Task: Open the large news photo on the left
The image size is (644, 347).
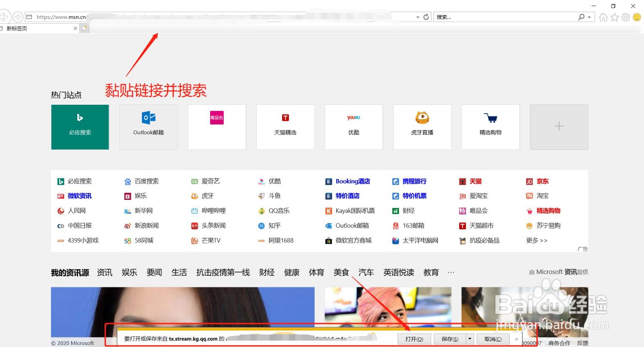Action: point(183,312)
